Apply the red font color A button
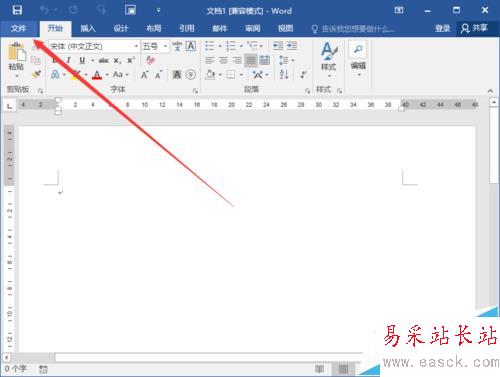 click(x=97, y=75)
